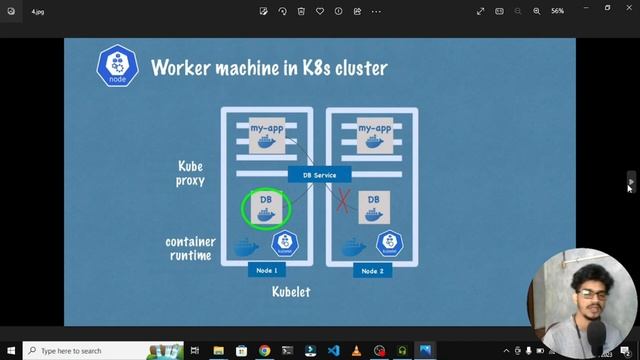Click the battery icon in system tray

540,351
